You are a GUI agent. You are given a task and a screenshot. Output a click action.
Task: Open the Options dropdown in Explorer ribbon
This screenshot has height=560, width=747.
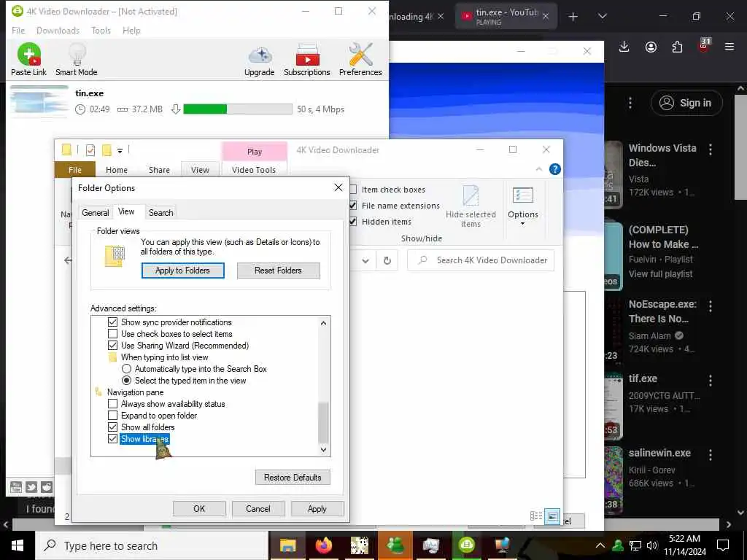tap(523, 206)
